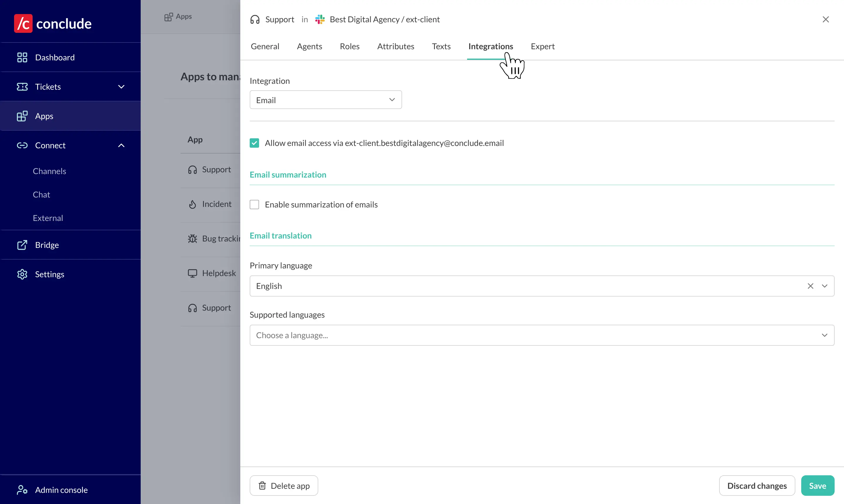Close the Support settings panel
The height and width of the screenshot is (504, 844).
826,19
